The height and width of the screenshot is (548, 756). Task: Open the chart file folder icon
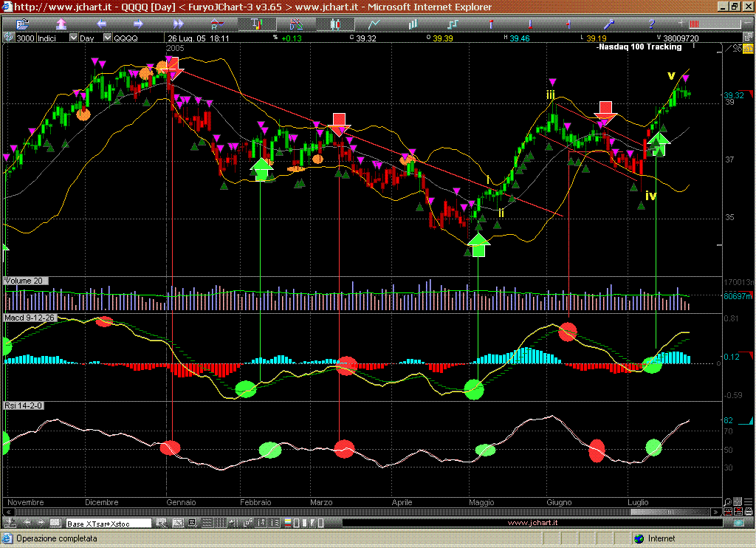[22, 24]
